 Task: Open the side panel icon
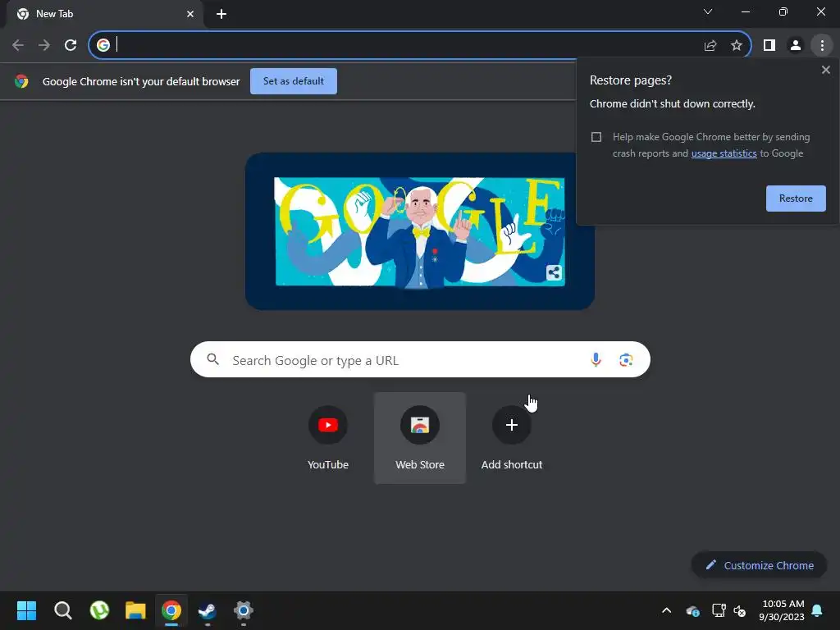point(769,45)
